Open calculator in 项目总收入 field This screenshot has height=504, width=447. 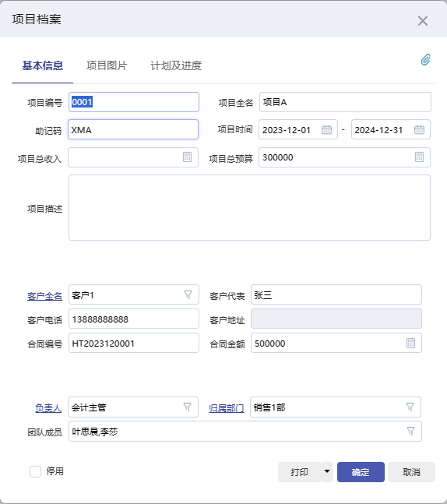click(187, 157)
